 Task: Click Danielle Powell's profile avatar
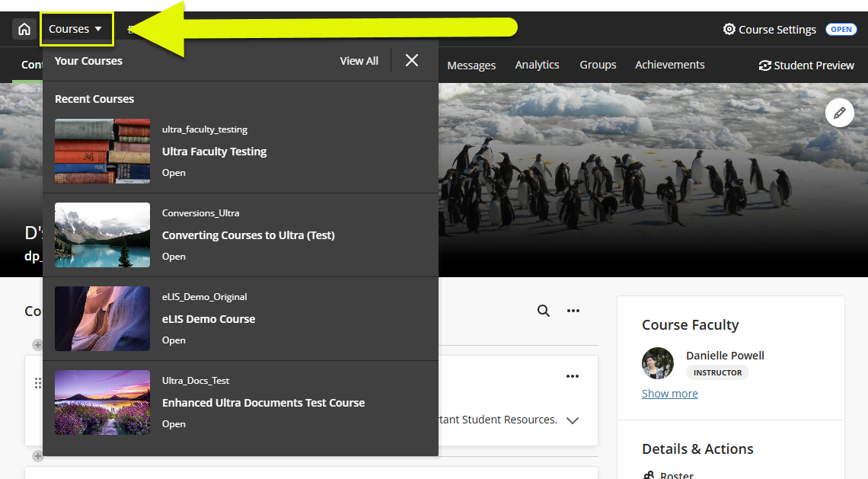tap(657, 363)
